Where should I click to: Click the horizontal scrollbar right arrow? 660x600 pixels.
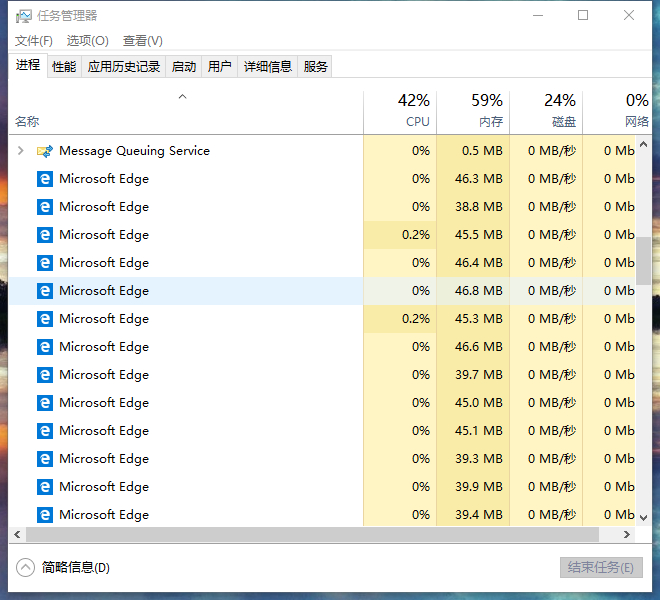pos(627,534)
